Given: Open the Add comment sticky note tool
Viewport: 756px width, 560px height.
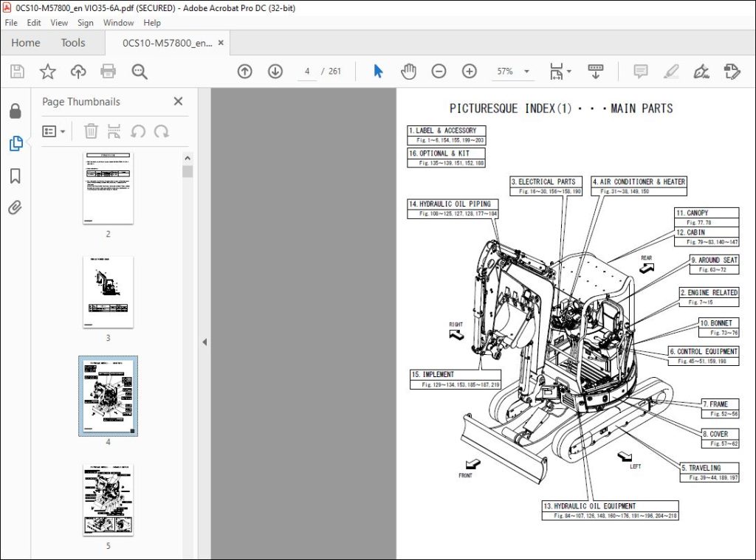Looking at the screenshot, I should 640,72.
